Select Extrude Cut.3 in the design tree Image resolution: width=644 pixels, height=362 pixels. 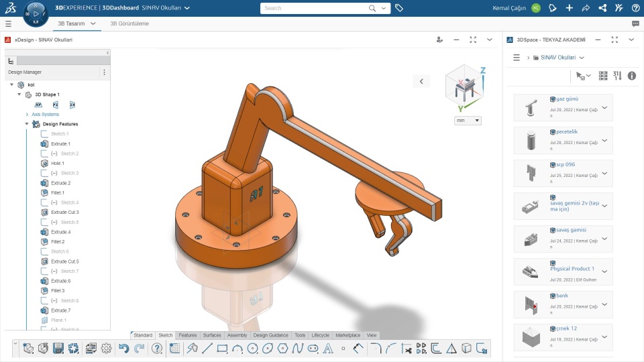65,213
